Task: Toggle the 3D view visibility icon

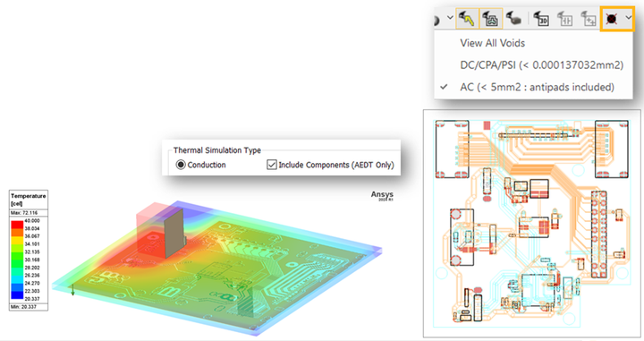Action: 541,19
